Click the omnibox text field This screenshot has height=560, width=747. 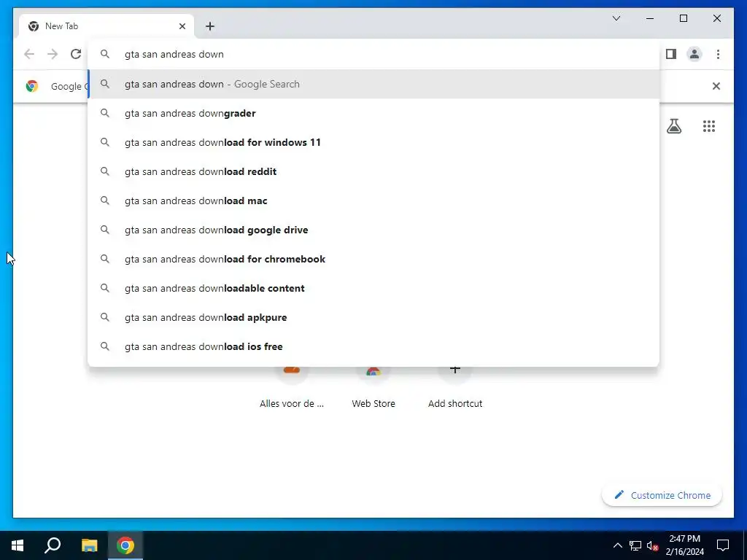(374, 54)
